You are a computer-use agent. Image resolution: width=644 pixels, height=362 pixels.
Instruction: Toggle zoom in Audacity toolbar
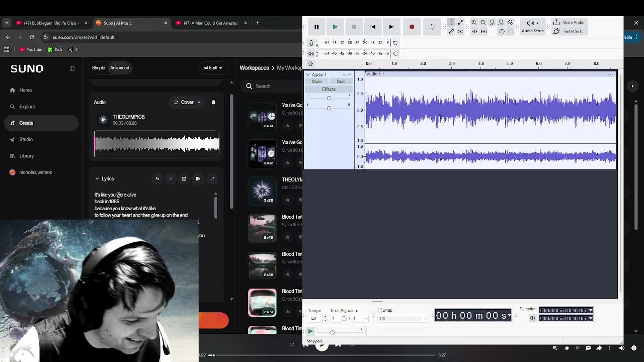pyautogui.click(x=510, y=23)
